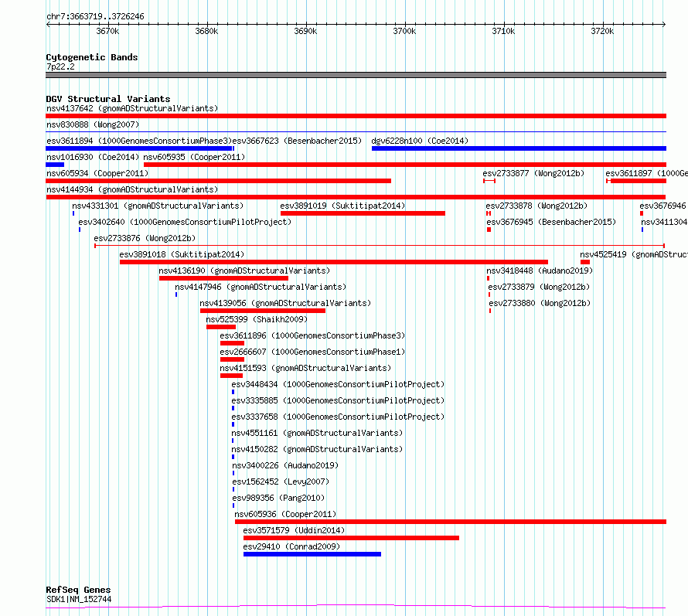The width and height of the screenshot is (688, 616).
Task: Click the red bar under nsv4136190
Action: 223,278
